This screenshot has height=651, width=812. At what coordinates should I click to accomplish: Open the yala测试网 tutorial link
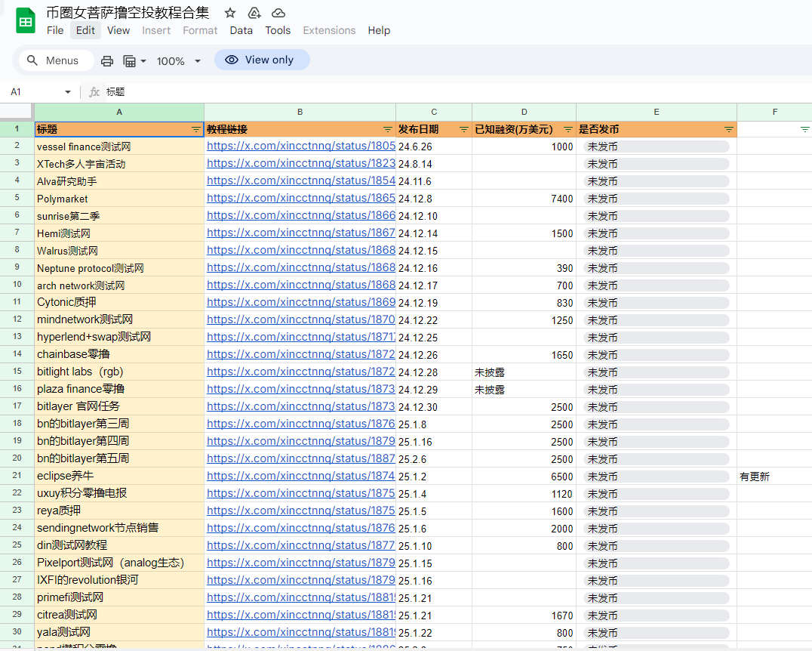click(301, 632)
